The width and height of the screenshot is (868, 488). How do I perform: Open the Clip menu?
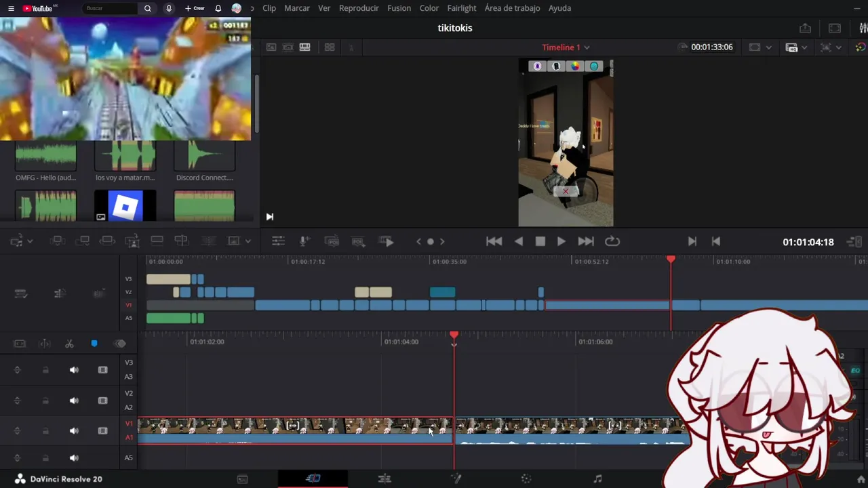269,8
